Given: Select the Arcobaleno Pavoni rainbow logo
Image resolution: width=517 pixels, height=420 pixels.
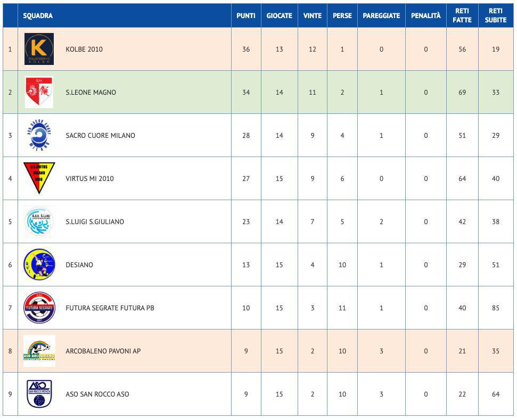Looking at the screenshot, I should coord(39,351).
